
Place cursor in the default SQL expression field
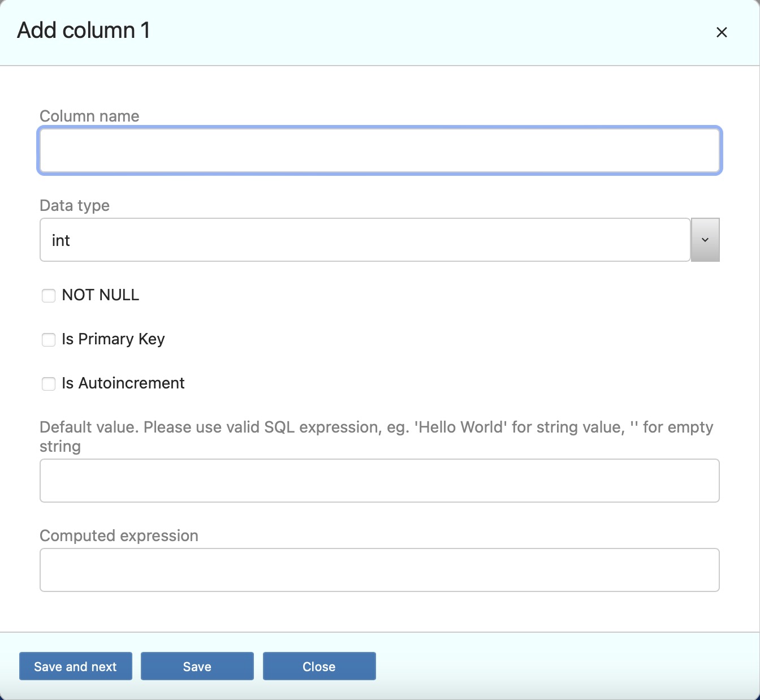(379, 481)
